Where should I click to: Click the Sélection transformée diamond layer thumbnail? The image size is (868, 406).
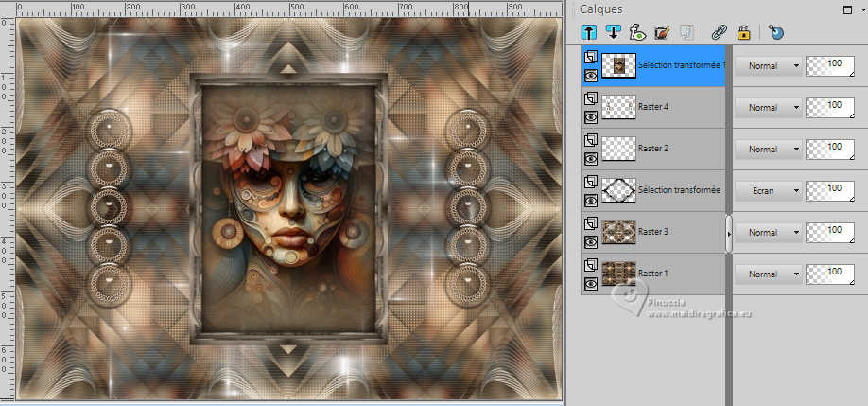point(617,190)
